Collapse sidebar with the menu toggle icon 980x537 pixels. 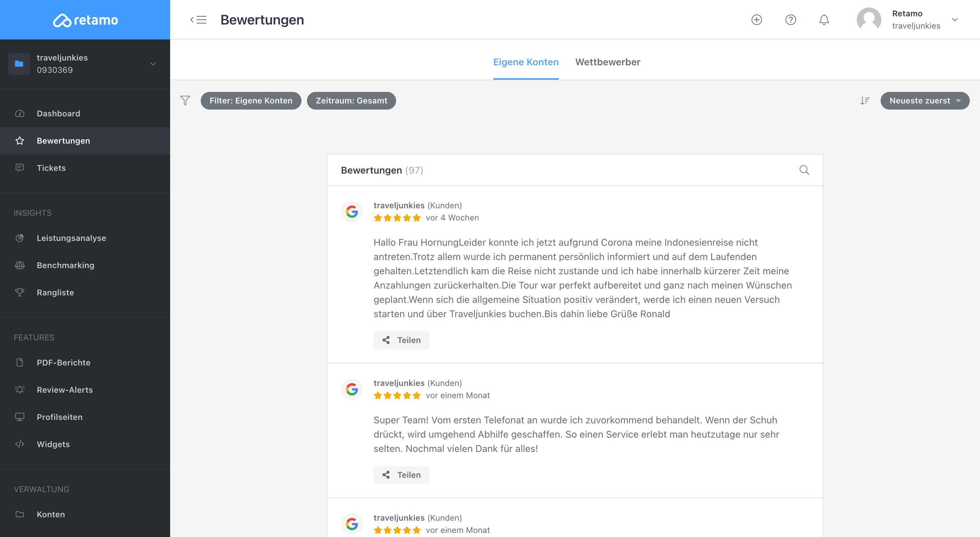tap(198, 20)
